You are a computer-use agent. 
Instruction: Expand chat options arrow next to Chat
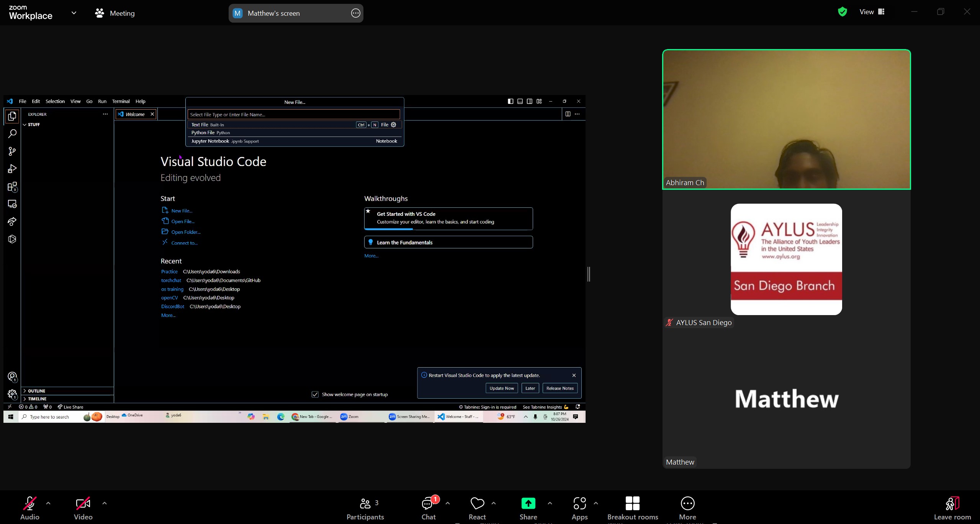click(448, 503)
